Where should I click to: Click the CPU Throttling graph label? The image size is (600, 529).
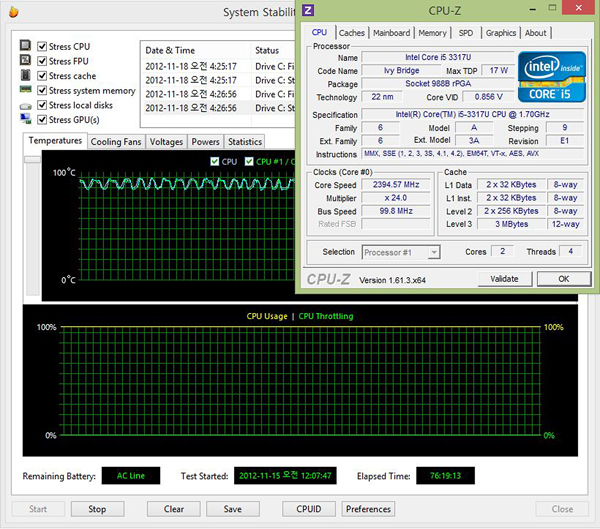click(x=326, y=316)
